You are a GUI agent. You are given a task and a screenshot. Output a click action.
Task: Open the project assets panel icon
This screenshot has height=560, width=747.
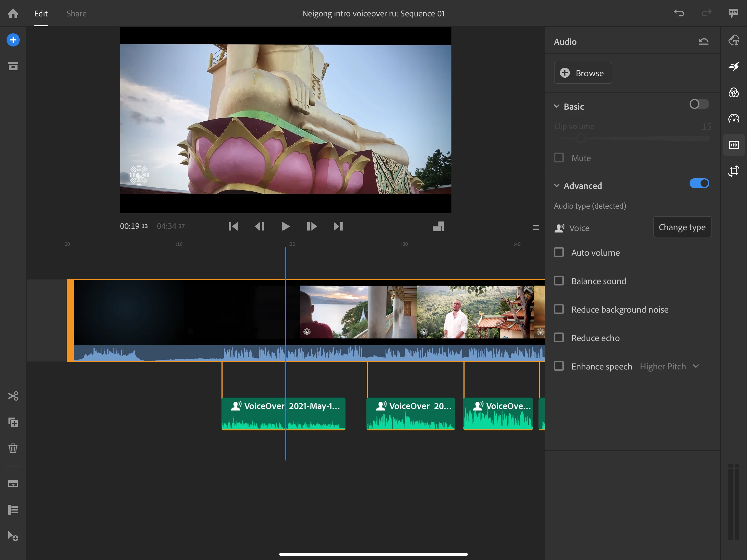(13, 66)
